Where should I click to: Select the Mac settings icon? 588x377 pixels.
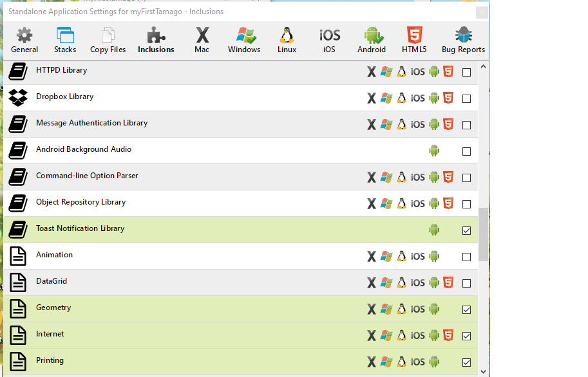[x=202, y=40]
